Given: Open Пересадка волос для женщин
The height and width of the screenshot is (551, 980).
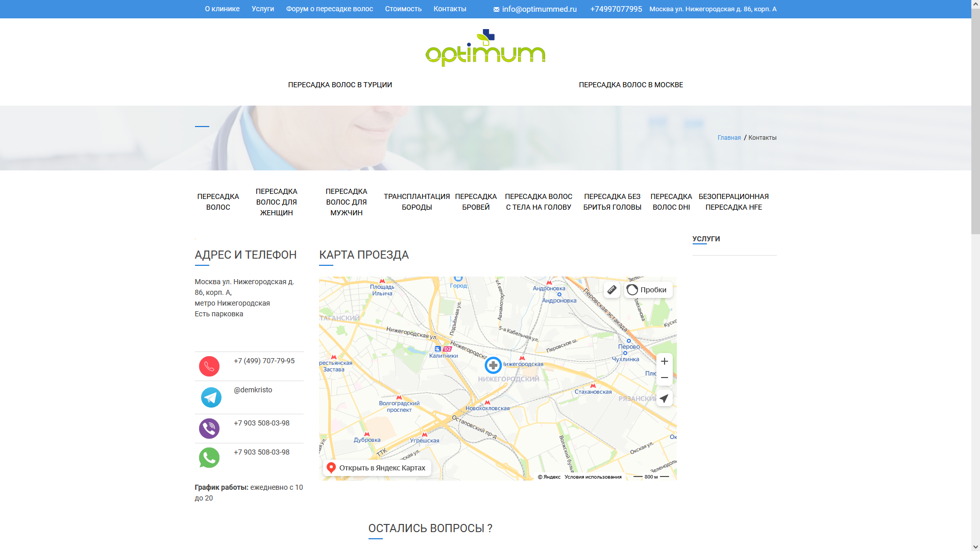Looking at the screenshot, I should tap(277, 202).
